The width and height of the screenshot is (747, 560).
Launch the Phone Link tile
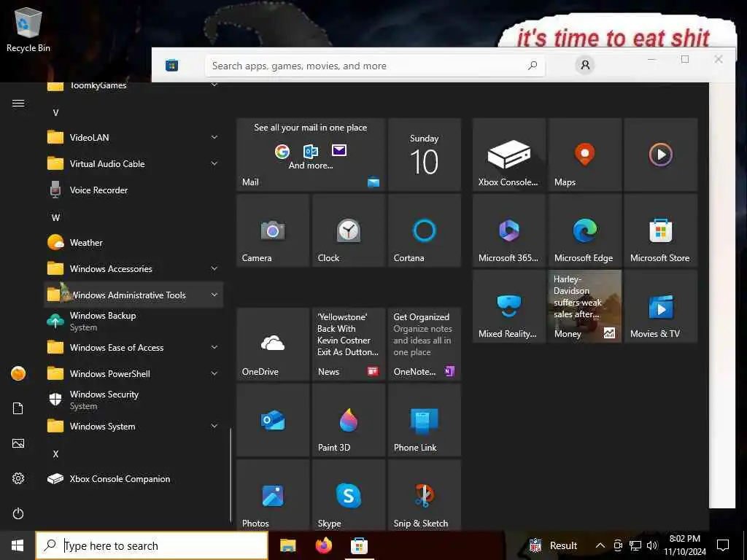424,420
